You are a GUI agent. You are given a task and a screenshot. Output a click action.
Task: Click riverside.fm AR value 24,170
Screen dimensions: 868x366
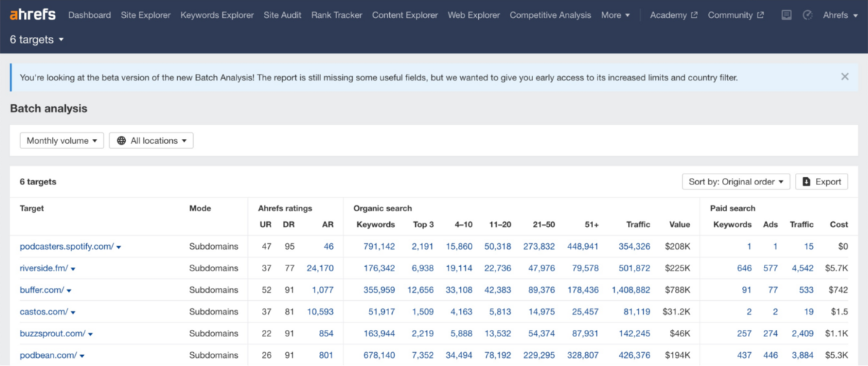coord(320,268)
